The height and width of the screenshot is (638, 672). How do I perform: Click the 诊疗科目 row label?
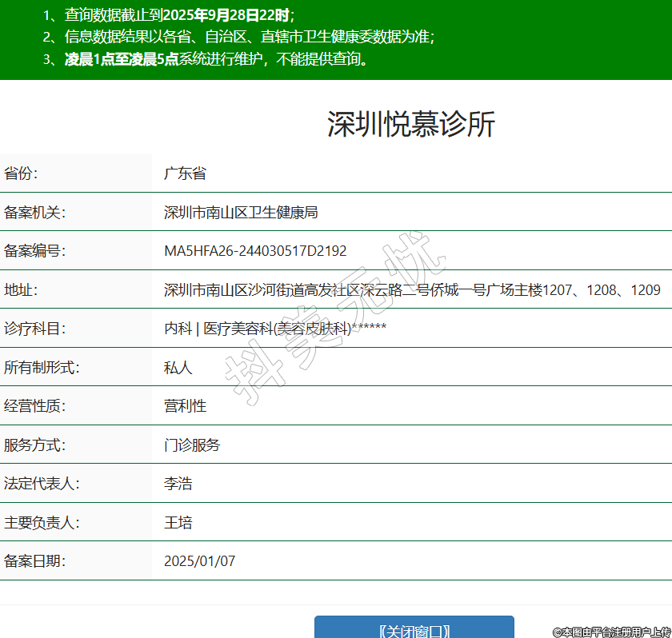34,329
